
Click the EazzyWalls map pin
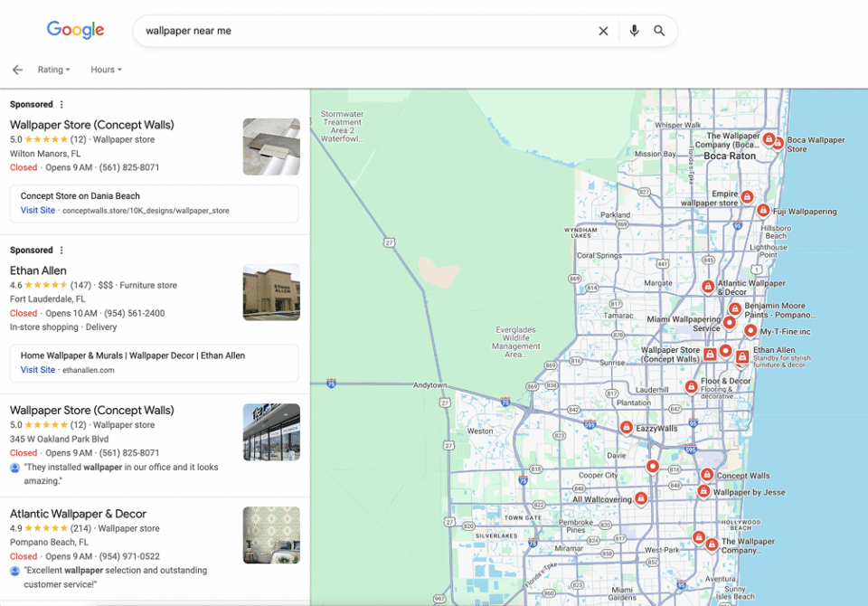coord(626,427)
